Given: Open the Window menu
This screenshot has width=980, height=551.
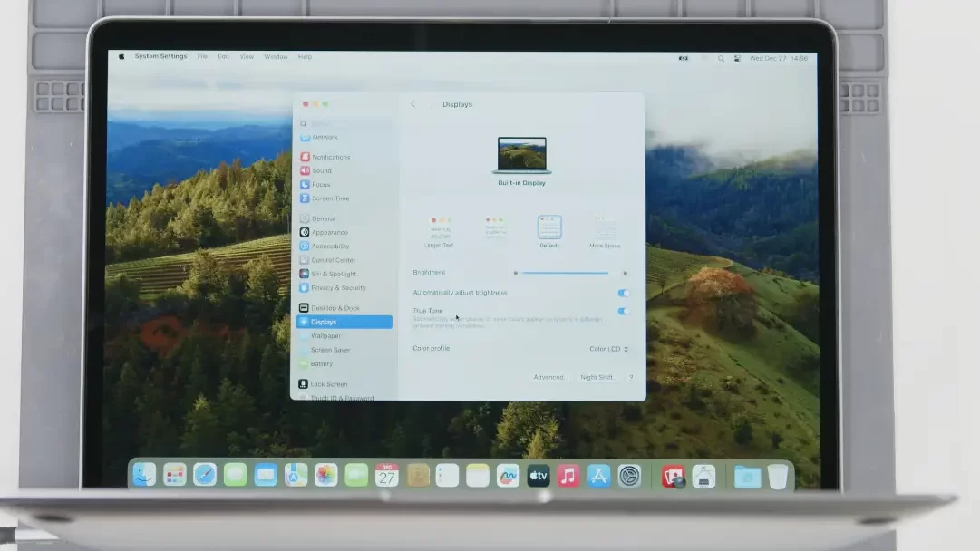Looking at the screenshot, I should [x=276, y=57].
